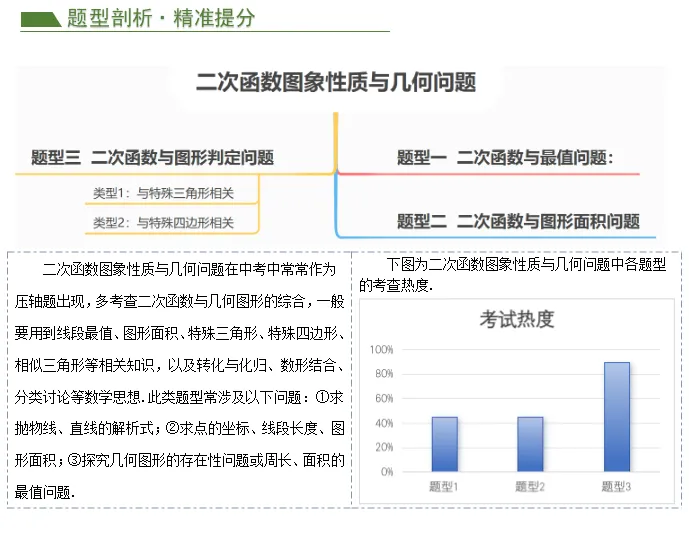The height and width of the screenshot is (538, 689).
Task: Click the line starting 压轴题出现
Action: tap(179, 302)
